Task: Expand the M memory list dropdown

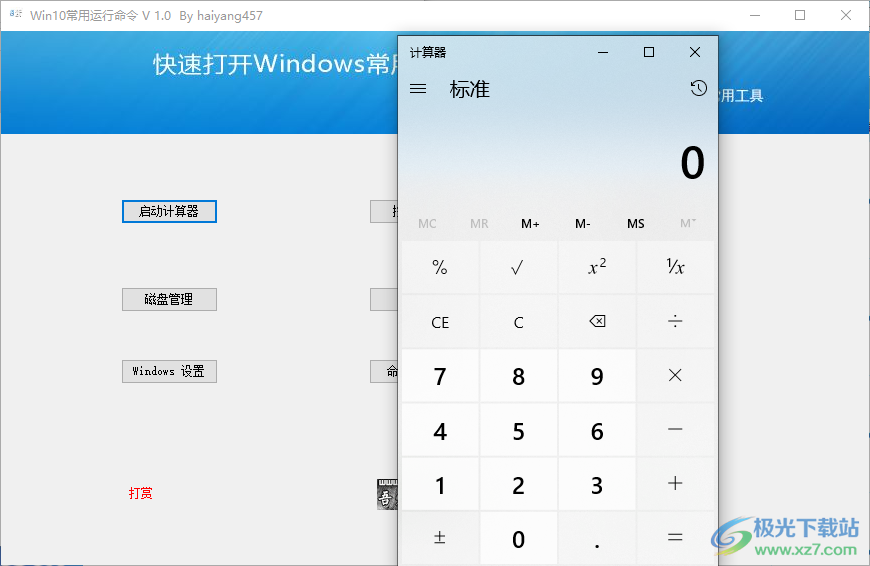Action: click(x=688, y=224)
